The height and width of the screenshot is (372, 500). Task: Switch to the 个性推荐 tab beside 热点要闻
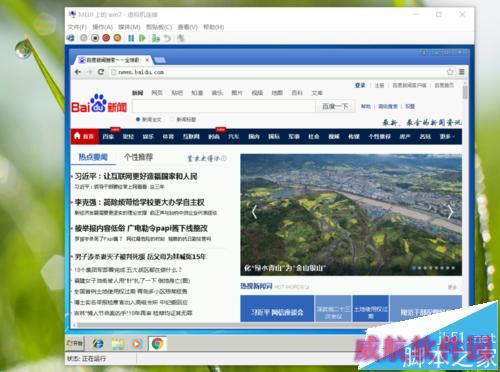(x=138, y=157)
